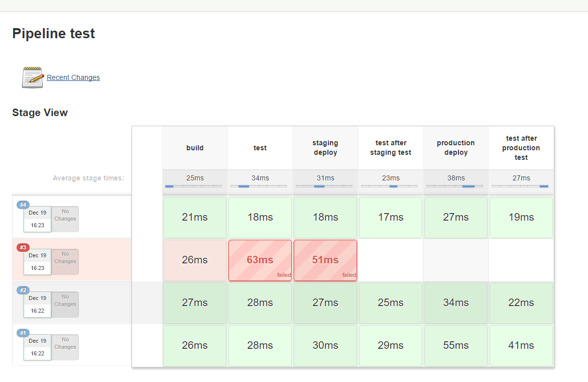
Task: Click the 'Stage View' heading
Action: (40, 113)
